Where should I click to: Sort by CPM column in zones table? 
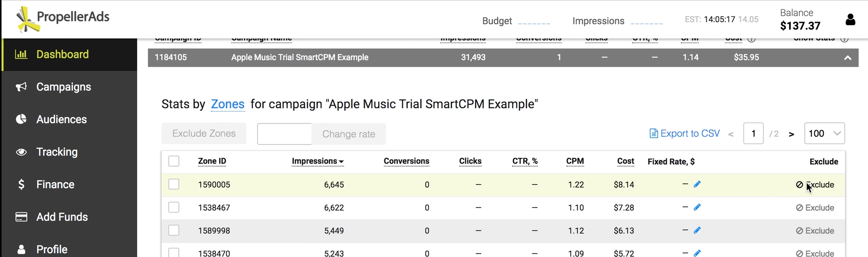pyautogui.click(x=575, y=161)
